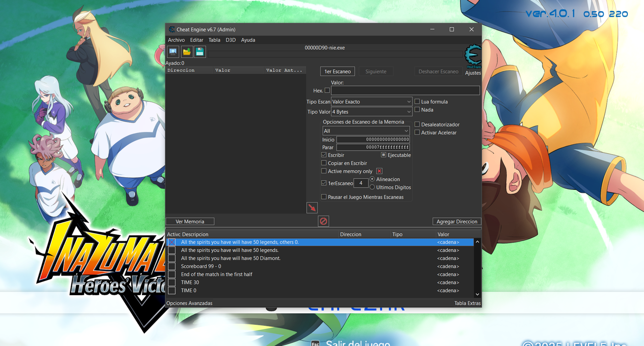Screen dimensions: 644x346
Task: Click the cheat list scrollbar up arrow
Action: 477,242
